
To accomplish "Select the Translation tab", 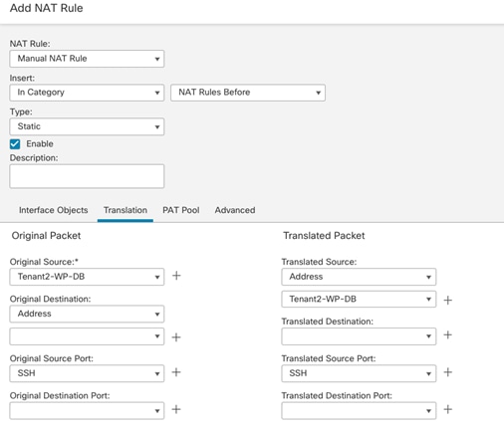I will (126, 210).
